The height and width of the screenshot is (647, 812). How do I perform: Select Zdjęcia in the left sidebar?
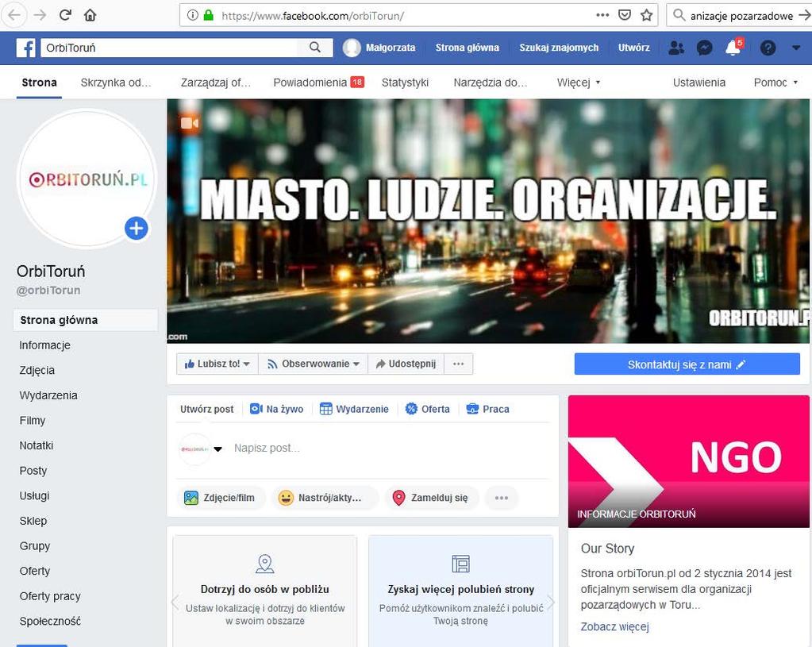[37, 371]
